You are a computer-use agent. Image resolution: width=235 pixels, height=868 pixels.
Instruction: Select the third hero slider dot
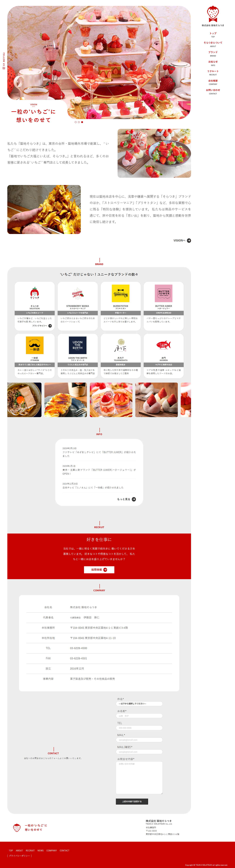click(82, 122)
